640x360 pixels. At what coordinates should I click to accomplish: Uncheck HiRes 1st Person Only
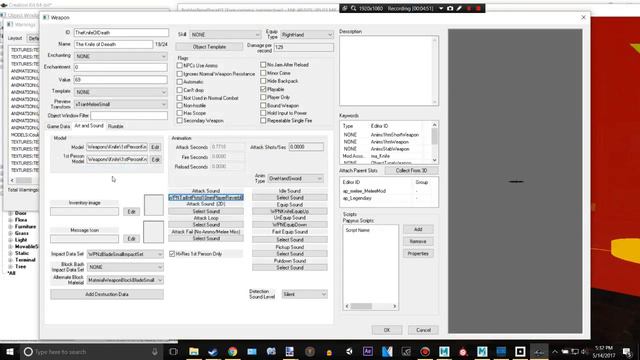point(172,254)
